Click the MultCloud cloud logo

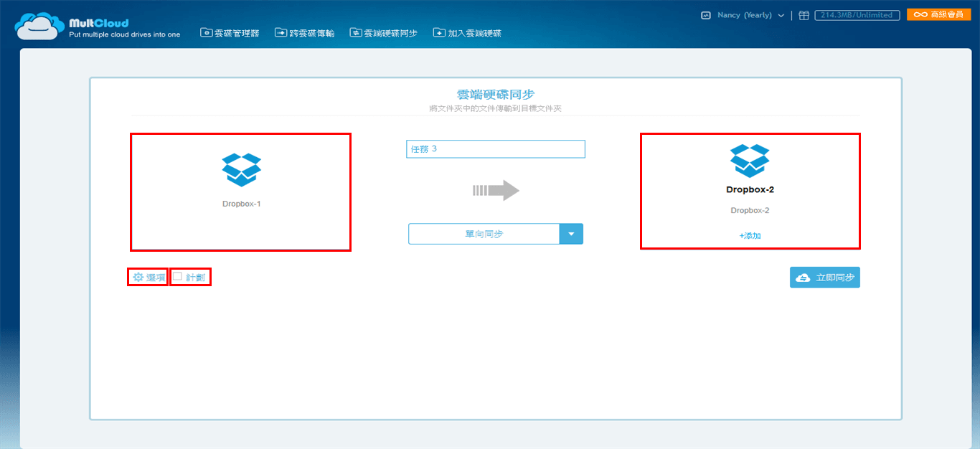(x=40, y=25)
